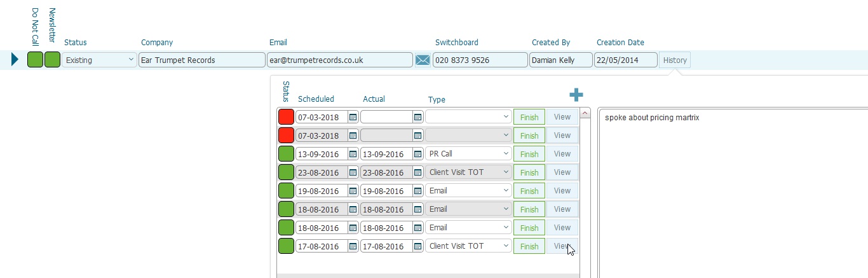Click the envelope email icon

click(423, 60)
